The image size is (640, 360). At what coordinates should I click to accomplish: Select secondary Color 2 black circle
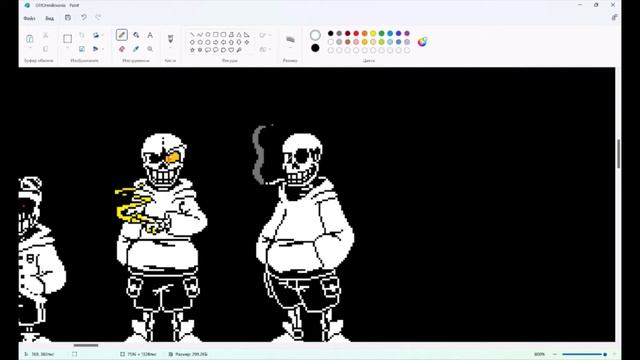315,48
